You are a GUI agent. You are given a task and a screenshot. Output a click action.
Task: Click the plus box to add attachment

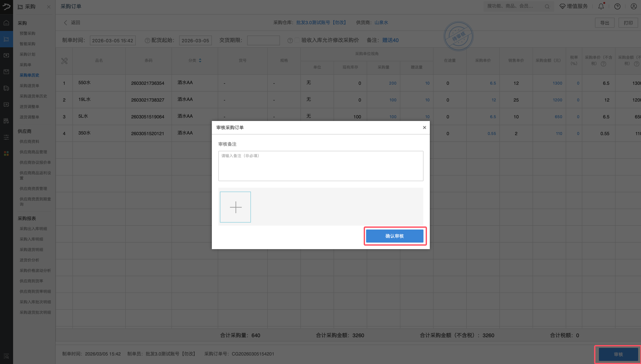(235, 207)
